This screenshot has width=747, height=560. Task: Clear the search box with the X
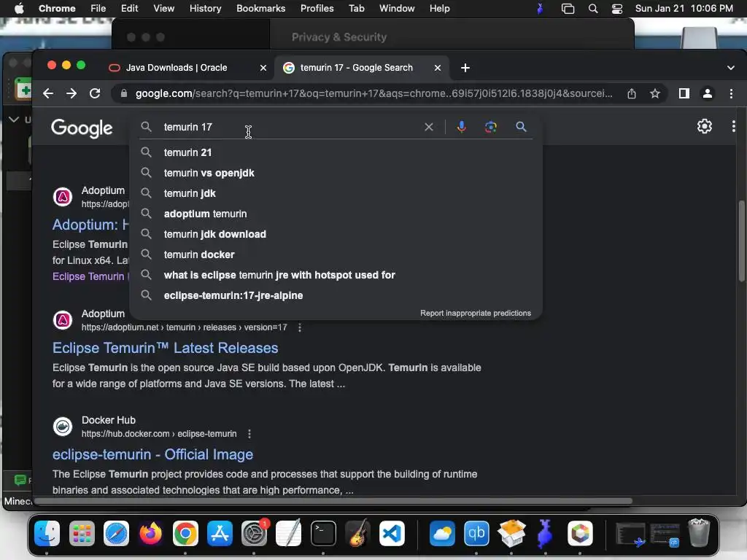coord(429,127)
